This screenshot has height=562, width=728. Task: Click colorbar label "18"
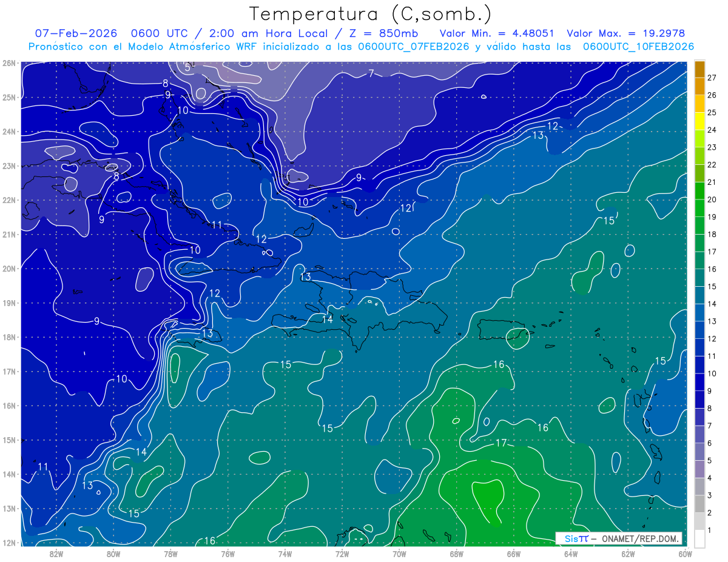tap(712, 234)
